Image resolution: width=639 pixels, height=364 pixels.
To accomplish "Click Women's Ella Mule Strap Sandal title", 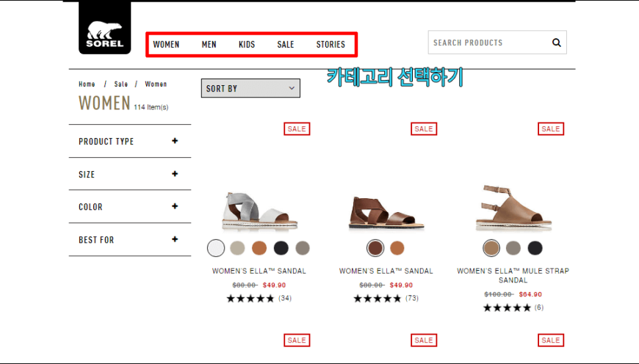I will tap(513, 275).
